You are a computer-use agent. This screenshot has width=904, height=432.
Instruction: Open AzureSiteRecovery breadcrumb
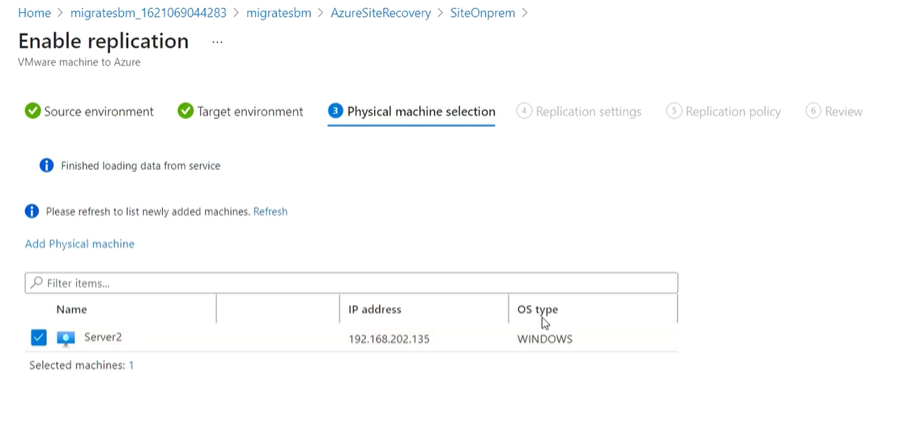pos(381,13)
